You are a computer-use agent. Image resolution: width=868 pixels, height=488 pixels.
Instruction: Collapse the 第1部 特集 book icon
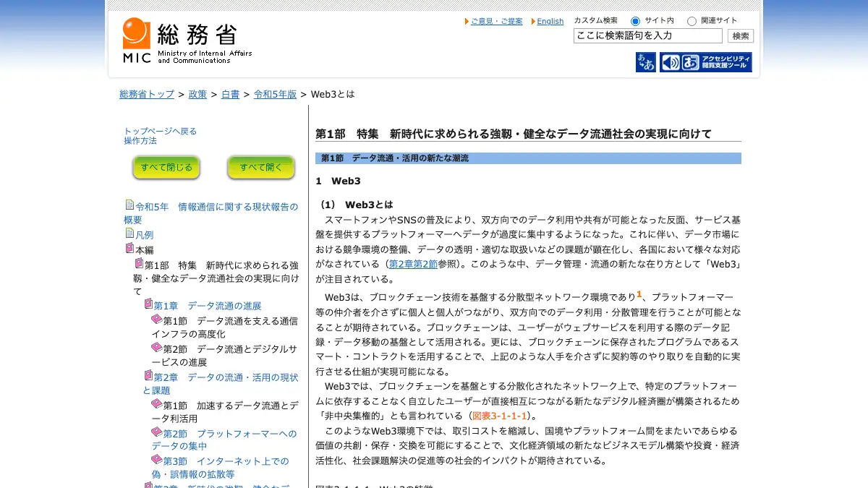[x=139, y=263]
